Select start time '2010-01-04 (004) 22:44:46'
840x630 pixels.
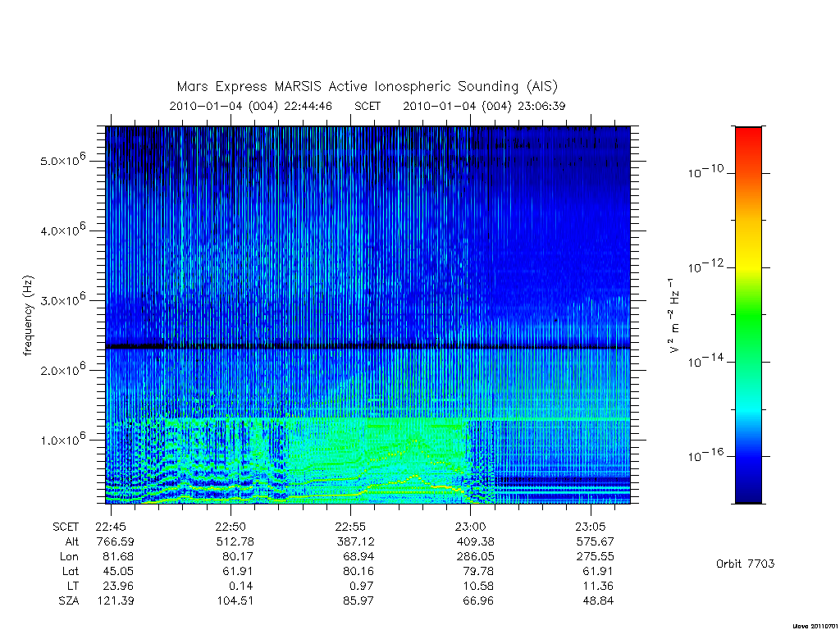[251, 106]
